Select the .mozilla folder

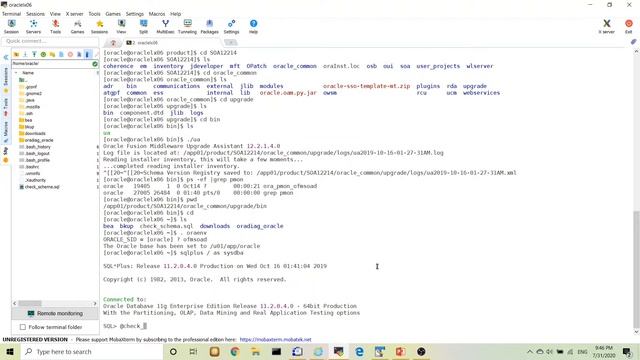(x=30, y=107)
